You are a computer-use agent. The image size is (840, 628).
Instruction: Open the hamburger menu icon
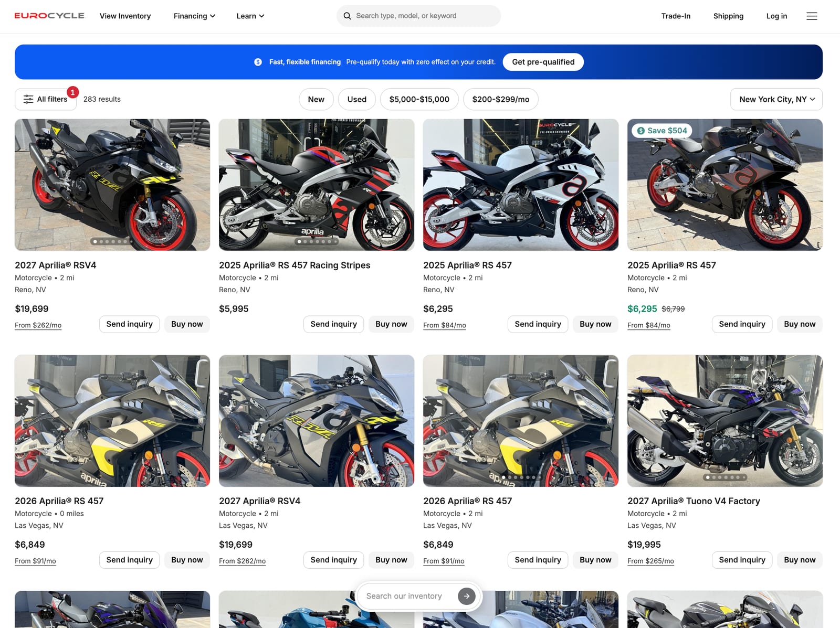click(x=812, y=16)
